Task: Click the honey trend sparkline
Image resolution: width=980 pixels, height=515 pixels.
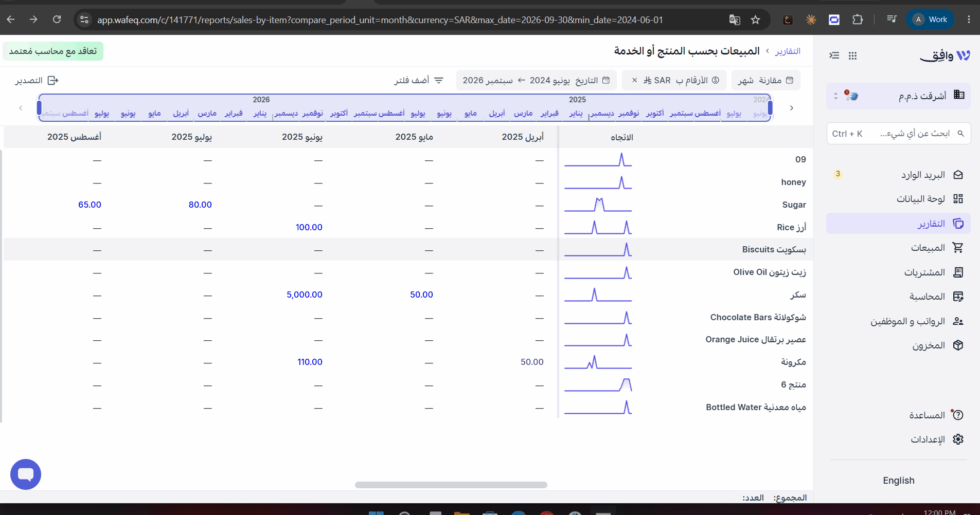Action: coord(598,182)
